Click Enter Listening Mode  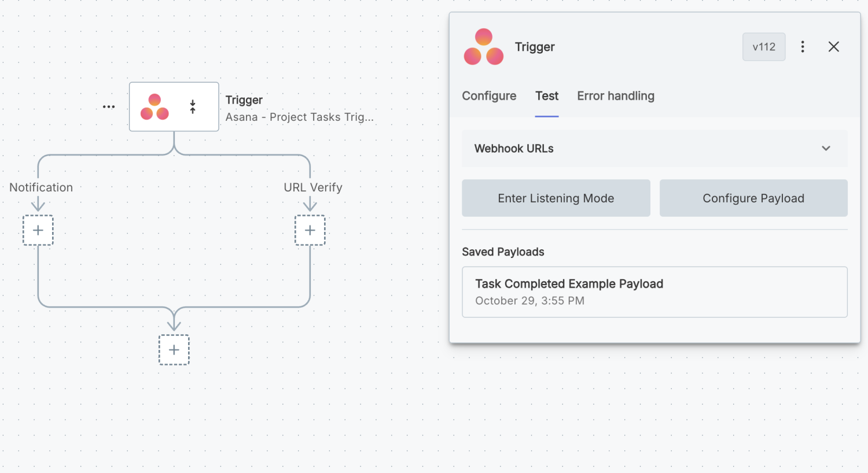555,198
